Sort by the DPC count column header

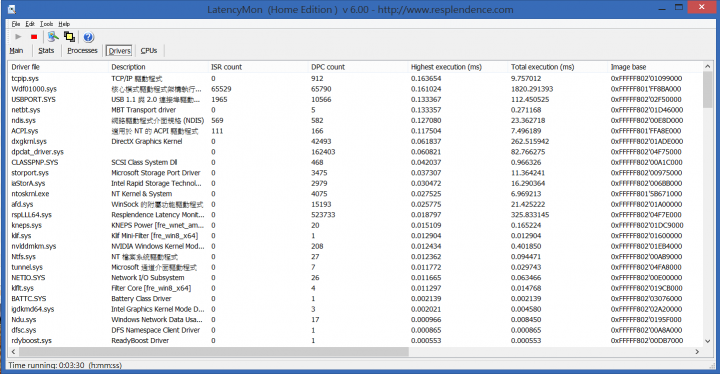pyautogui.click(x=358, y=67)
